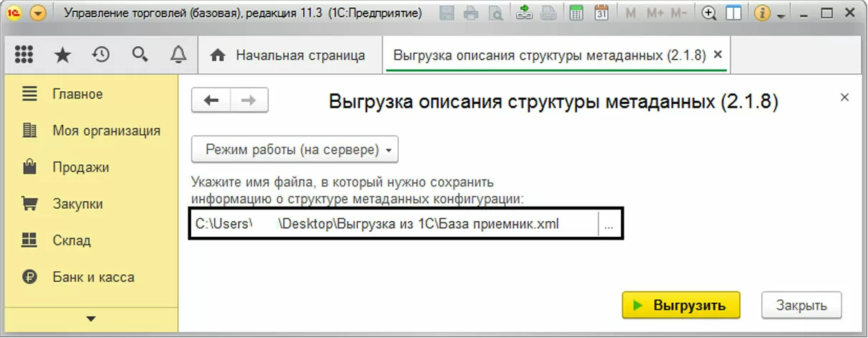Open Favorites with the star icon

click(x=63, y=55)
